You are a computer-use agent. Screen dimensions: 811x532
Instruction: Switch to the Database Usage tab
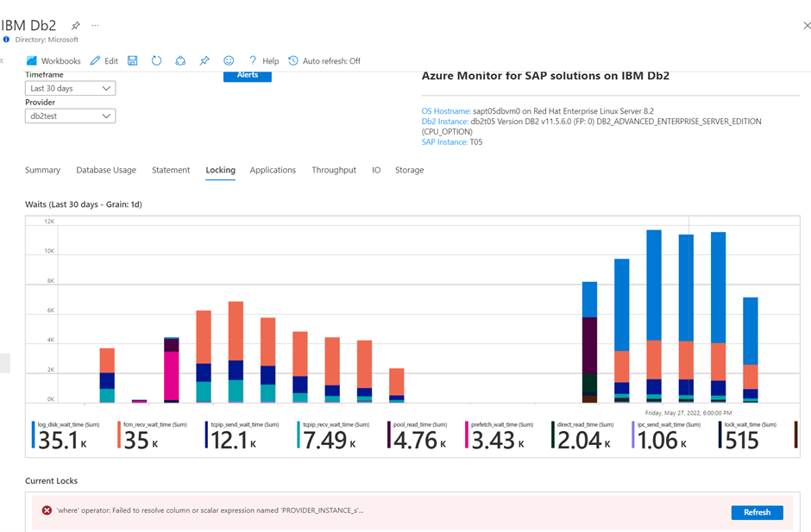pos(106,170)
